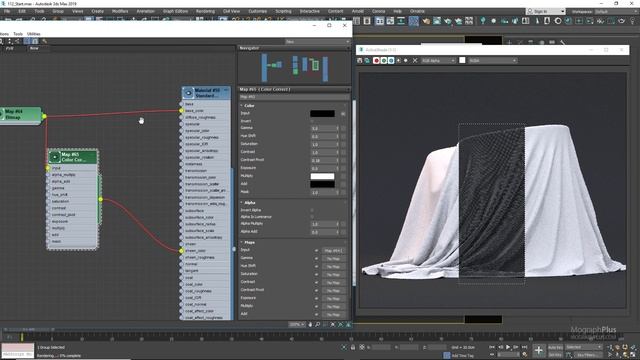
Task: Open the Sign In dropdown
Action: [x=546, y=11]
